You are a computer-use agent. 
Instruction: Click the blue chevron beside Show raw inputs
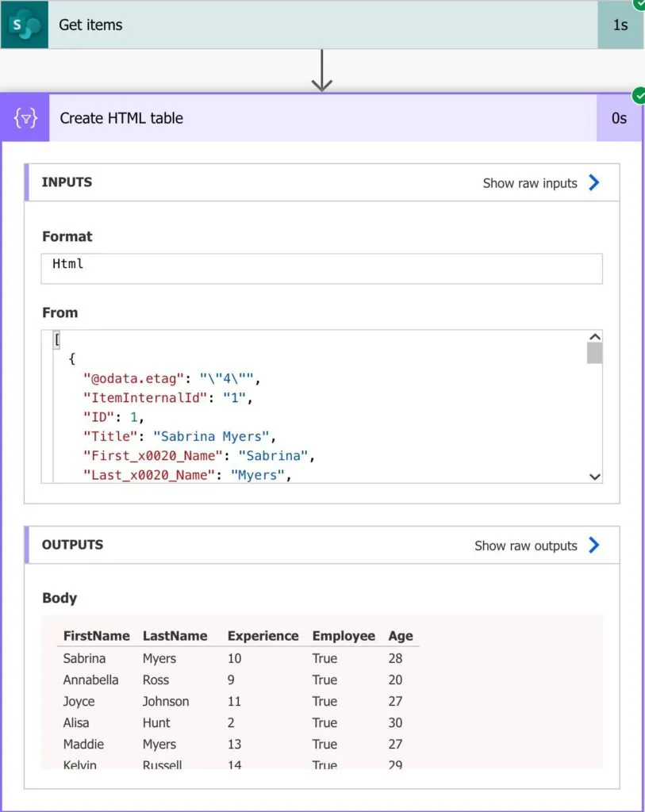594,183
